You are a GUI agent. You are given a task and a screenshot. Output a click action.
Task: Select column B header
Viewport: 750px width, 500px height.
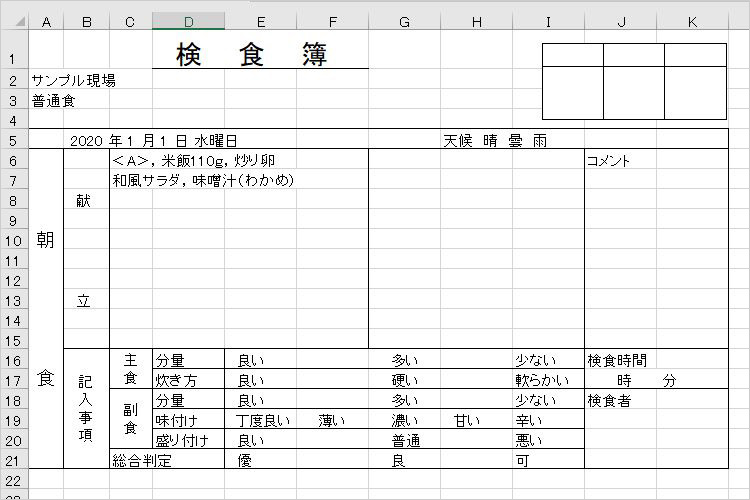tap(87, 22)
